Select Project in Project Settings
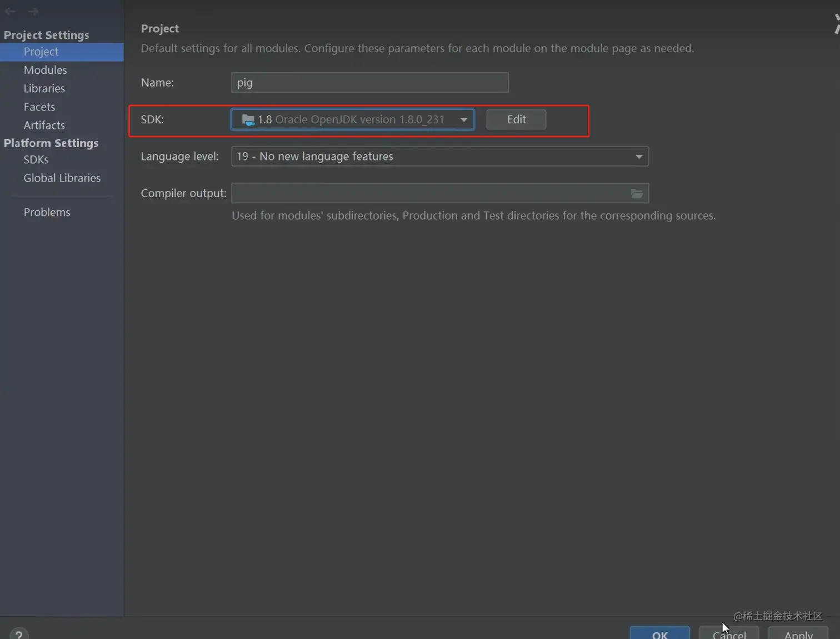The height and width of the screenshot is (639, 840). [x=62, y=52]
